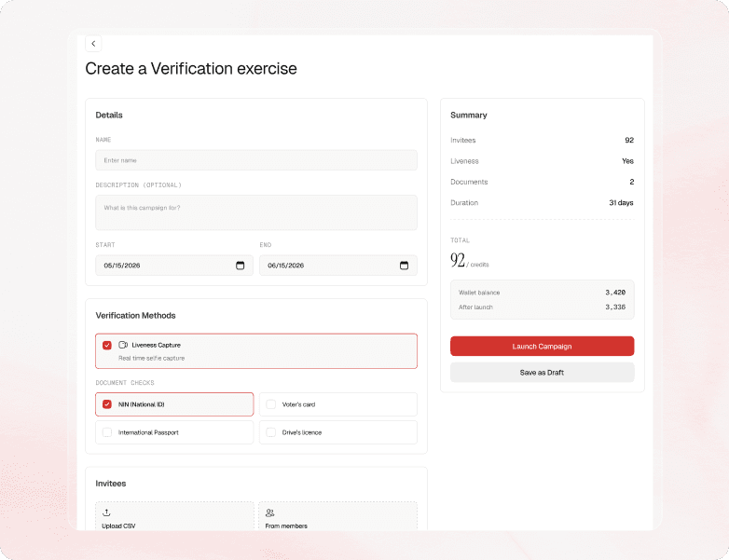The height and width of the screenshot is (560, 729).
Task: Click the Create a Verification exercise heading
Action: [191, 69]
